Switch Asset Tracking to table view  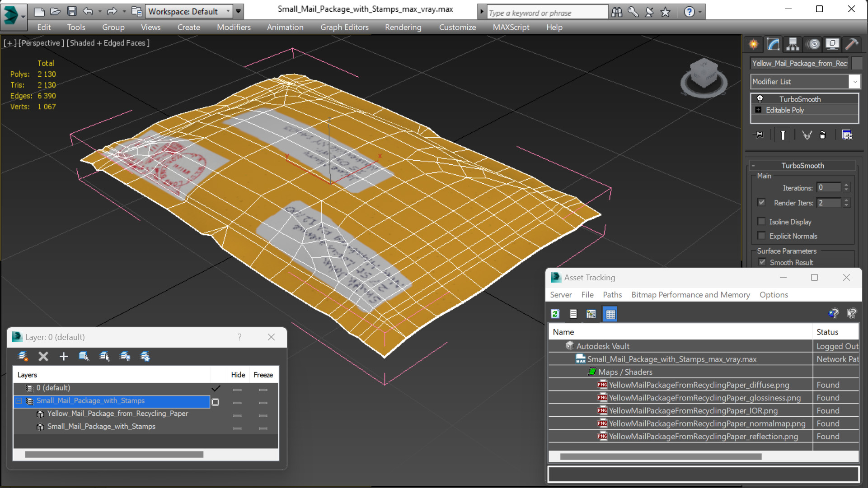click(x=610, y=314)
